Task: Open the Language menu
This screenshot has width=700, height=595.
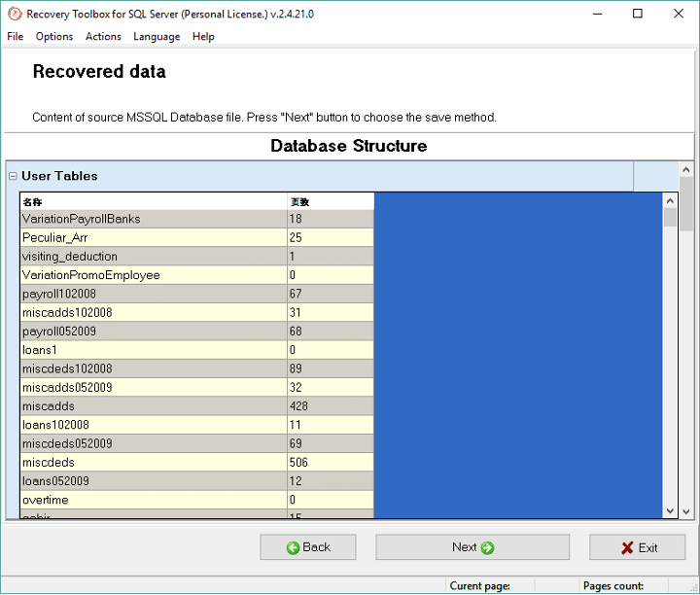Action: 157,37
